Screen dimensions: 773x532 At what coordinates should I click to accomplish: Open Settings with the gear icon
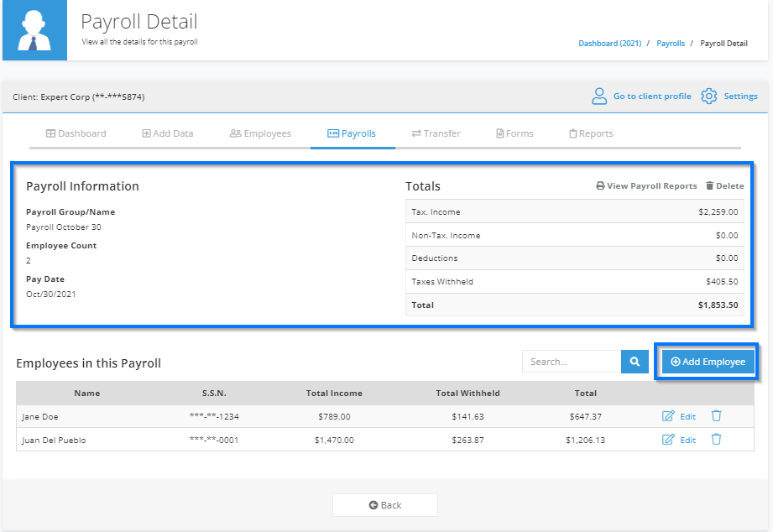click(708, 96)
